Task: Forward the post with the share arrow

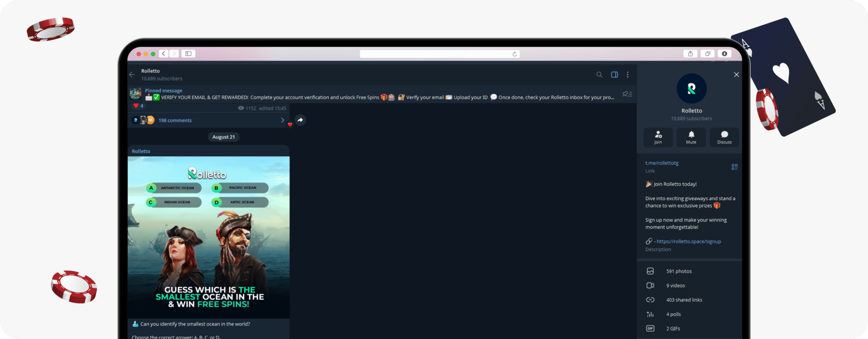Action: [300, 120]
